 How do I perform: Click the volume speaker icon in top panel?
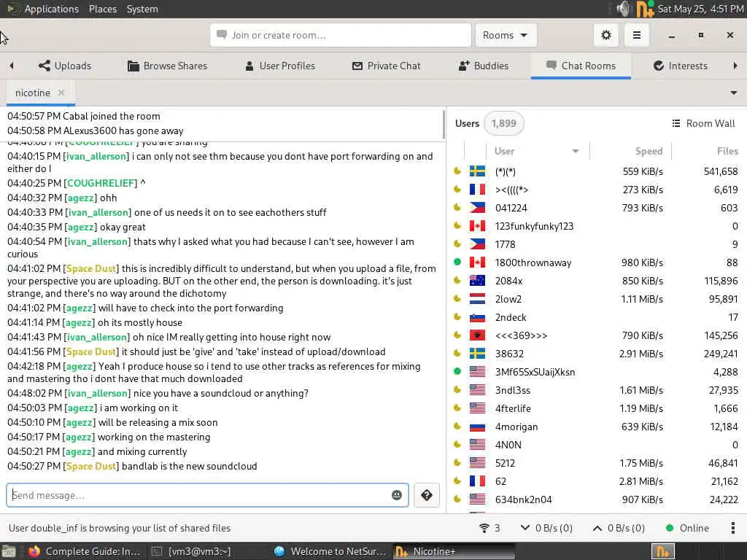click(x=623, y=9)
